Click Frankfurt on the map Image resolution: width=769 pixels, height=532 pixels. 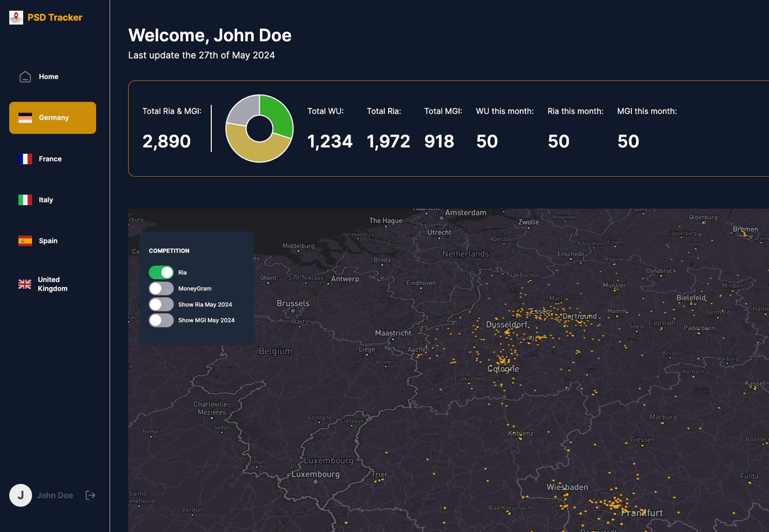pyautogui.click(x=642, y=513)
